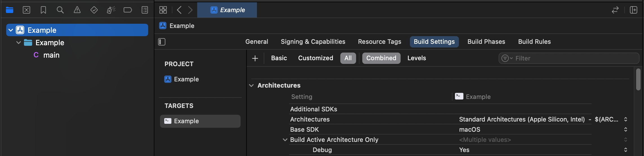
Task: Select the Example project root row
Action: (x=77, y=30)
